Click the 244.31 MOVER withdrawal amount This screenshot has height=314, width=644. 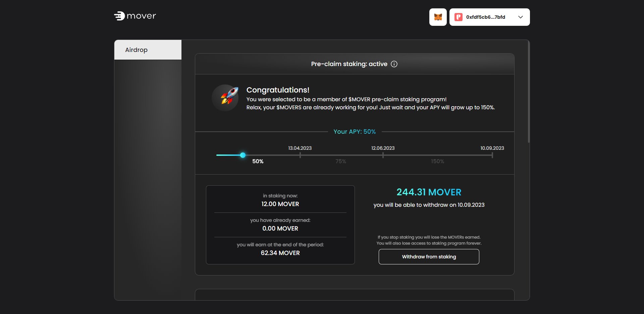click(x=429, y=192)
